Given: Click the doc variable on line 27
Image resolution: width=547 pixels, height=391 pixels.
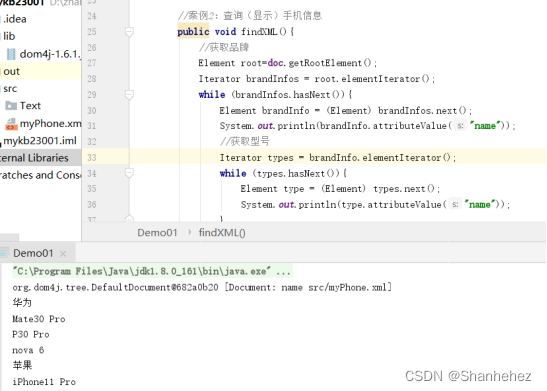Looking at the screenshot, I should (x=275, y=63).
